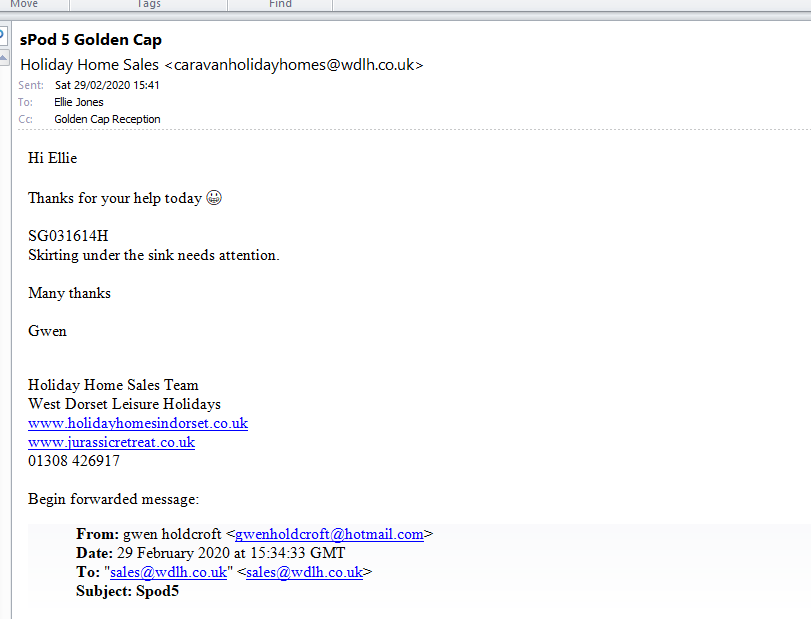Click 'Holiday Home Sales Team' signature line

click(113, 385)
